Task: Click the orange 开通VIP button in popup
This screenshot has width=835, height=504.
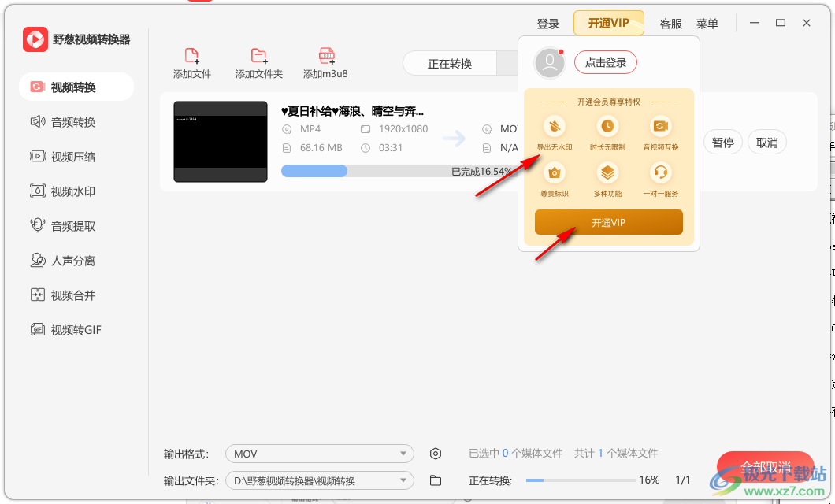Action: pos(609,222)
